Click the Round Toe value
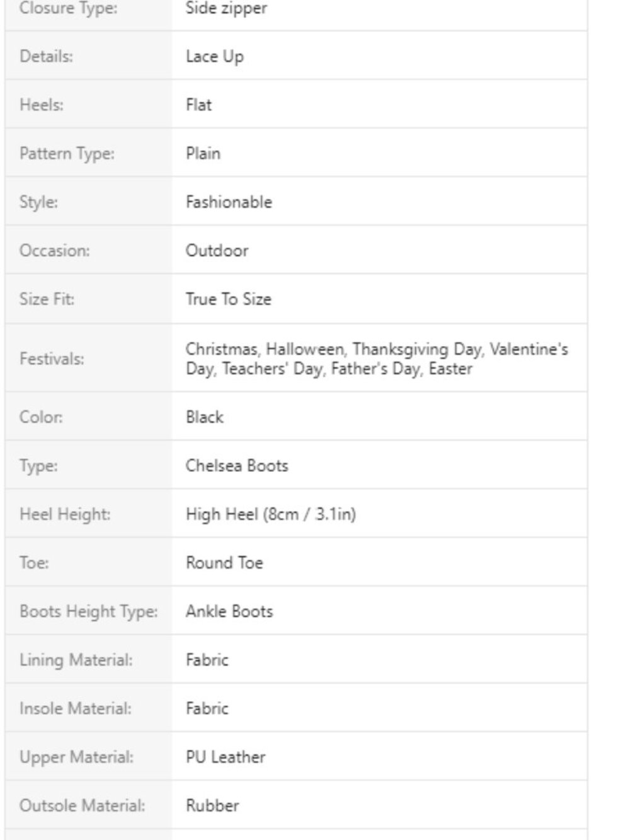The image size is (630, 840). click(224, 563)
